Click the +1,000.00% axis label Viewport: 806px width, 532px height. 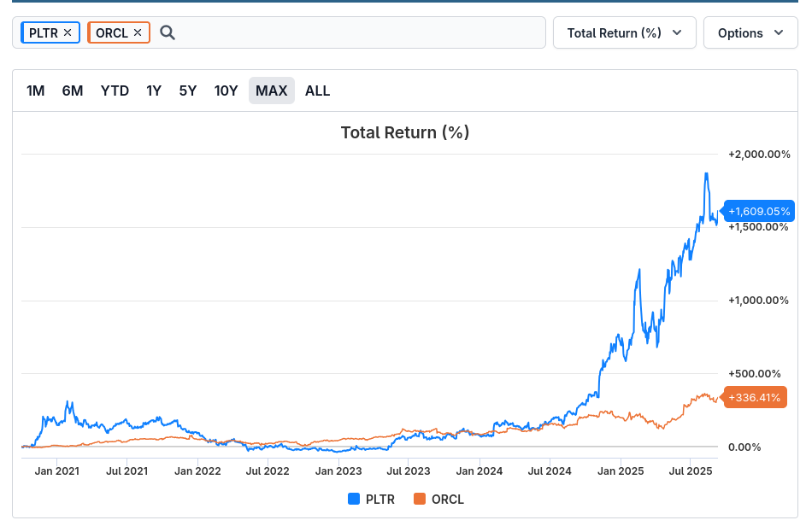tap(758, 301)
